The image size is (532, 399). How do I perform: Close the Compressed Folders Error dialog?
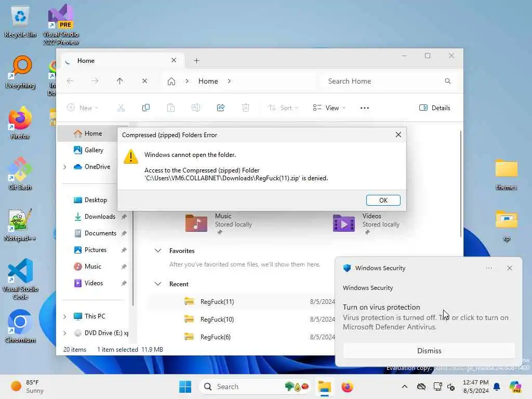point(398,135)
